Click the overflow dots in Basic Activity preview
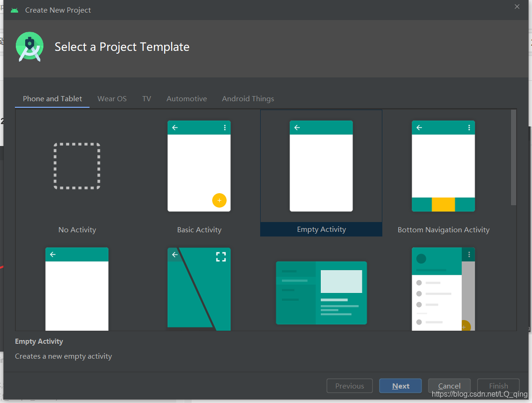 (225, 128)
